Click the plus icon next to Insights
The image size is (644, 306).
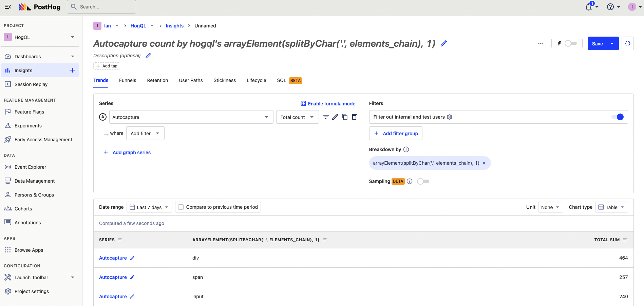(73, 70)
